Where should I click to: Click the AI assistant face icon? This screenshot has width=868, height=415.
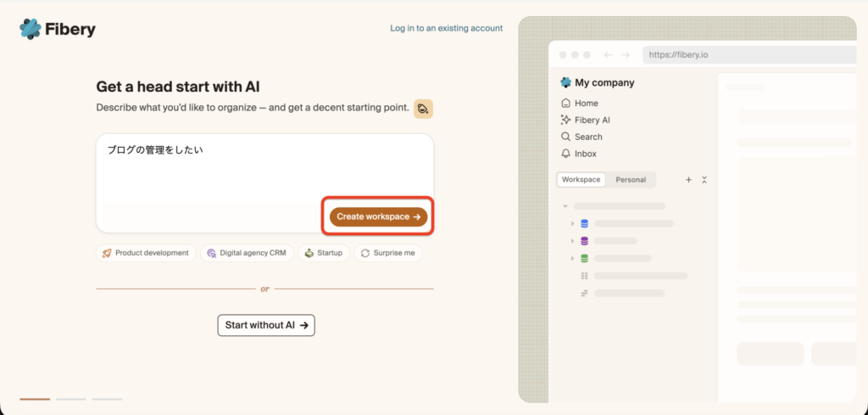(424, 109)
